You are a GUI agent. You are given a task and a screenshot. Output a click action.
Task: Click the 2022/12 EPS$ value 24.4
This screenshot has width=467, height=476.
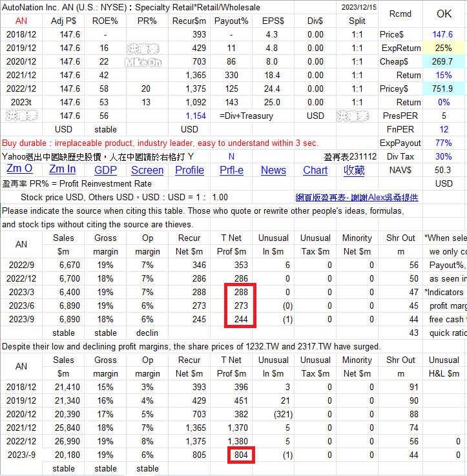272,88
